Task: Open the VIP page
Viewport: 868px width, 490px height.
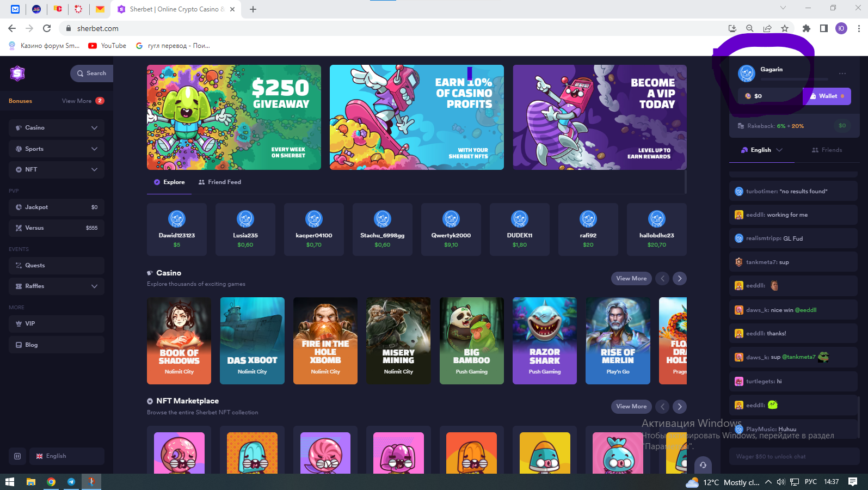Action: [x=57, y=323]
